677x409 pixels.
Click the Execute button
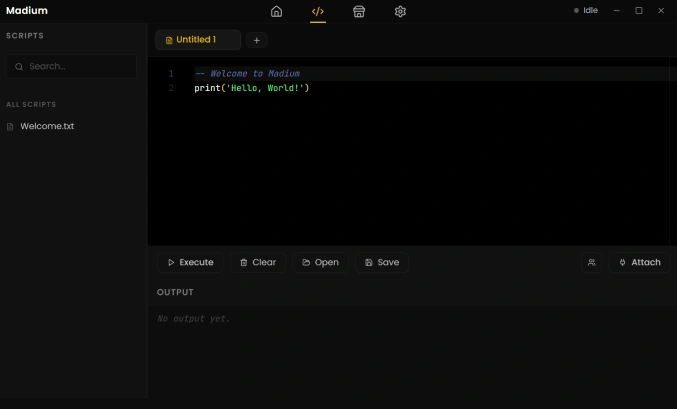point(190,262)
